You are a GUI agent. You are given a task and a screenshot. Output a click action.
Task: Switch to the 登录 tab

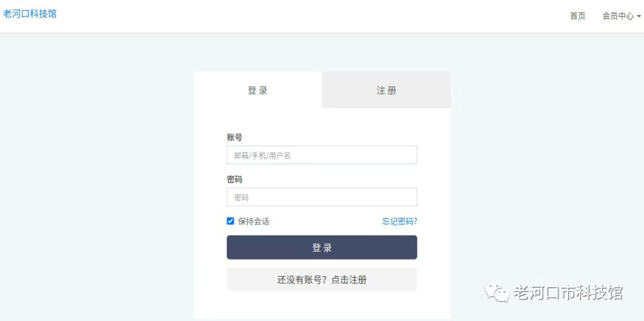(258, 91)
